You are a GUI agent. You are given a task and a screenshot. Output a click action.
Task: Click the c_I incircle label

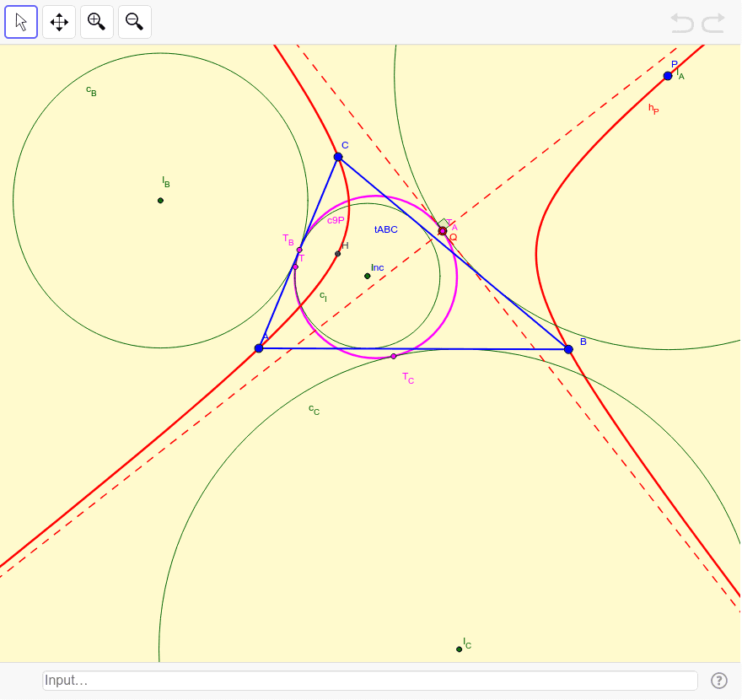(x=323, y=296)
